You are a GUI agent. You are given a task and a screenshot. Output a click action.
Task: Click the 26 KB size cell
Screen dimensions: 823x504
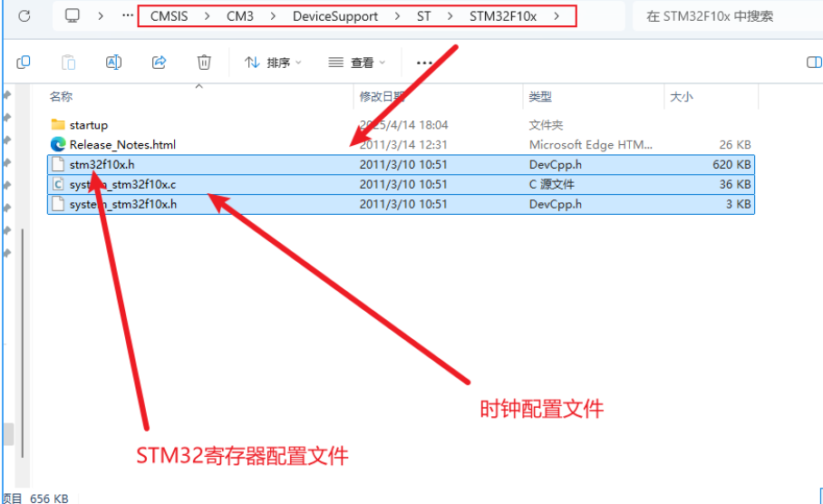(735, 144)
